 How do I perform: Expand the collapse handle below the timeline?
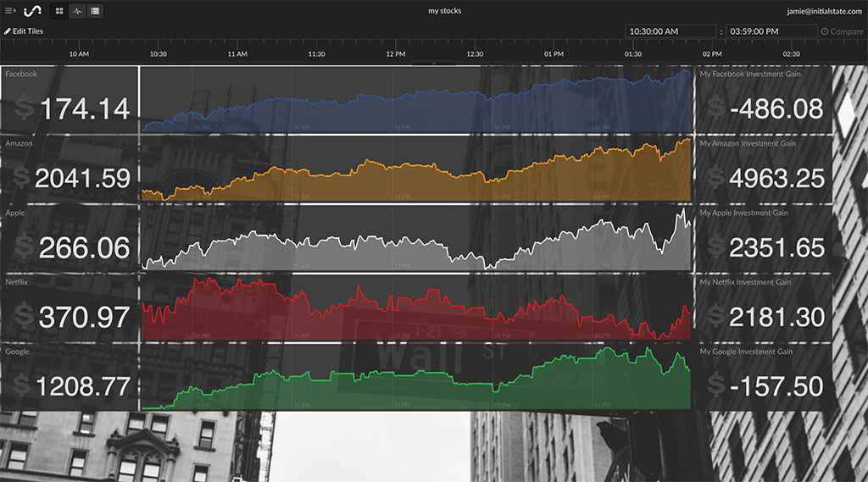[434, 64]
